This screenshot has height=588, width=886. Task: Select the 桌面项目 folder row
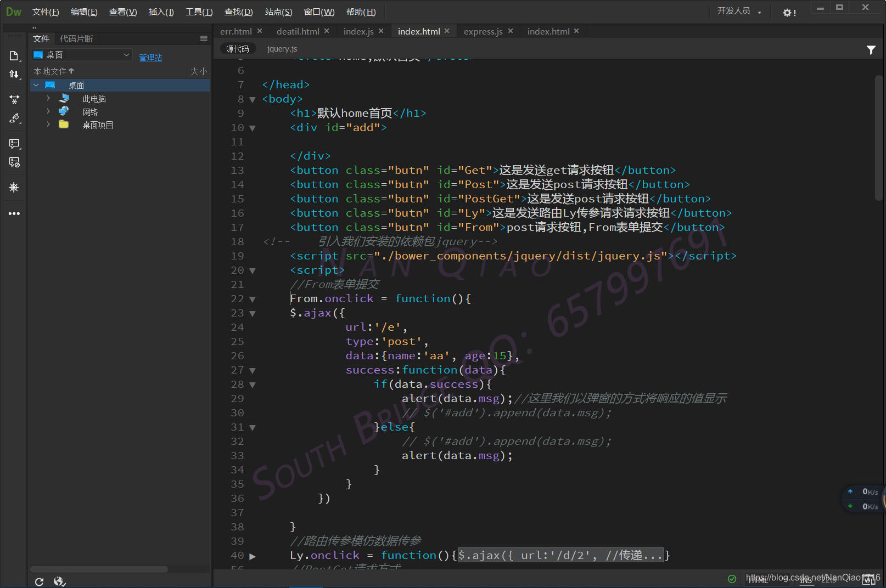(x=120, y=125)
